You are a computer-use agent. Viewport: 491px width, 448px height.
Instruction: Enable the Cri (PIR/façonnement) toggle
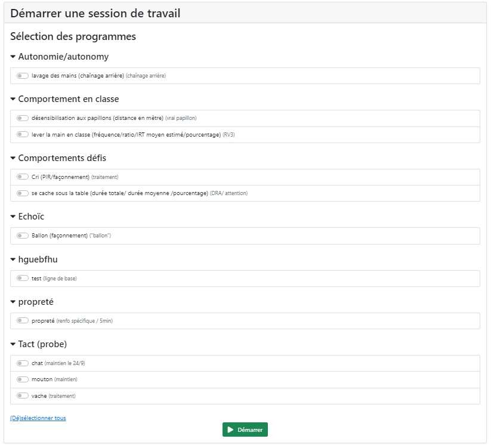tap(23, 177)
